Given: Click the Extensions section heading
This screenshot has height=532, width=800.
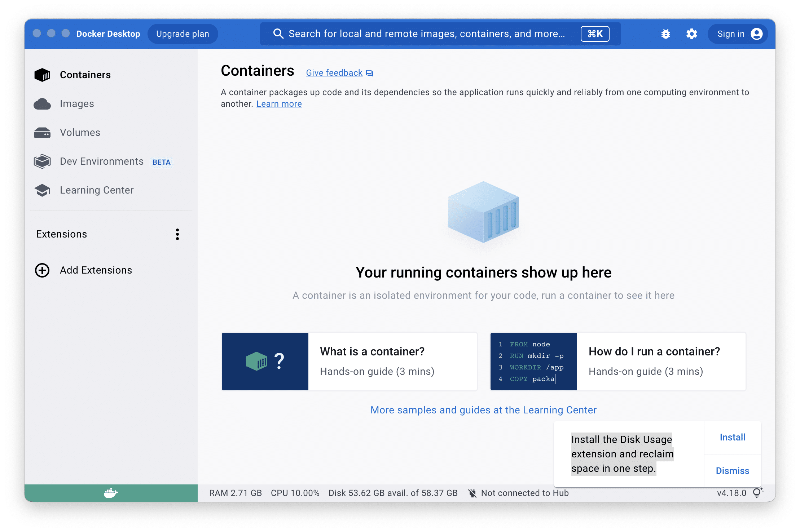Looking at the screenshot, I should click(62, 234).
